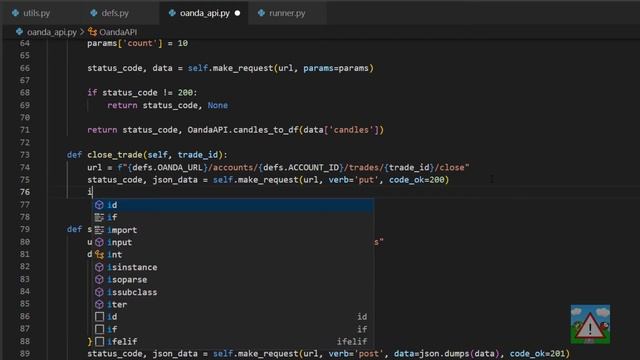Click the function icon beside 'isinstance'
Screen dimensions: 640x360
[x=99, y=267]
